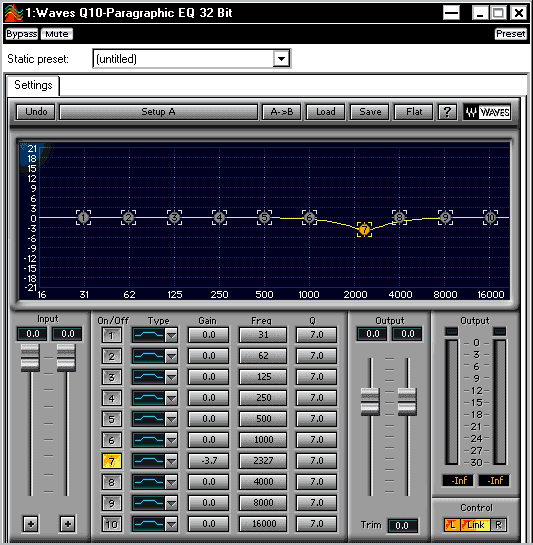Click the right input plus button
Screen dimensions: 533x545
pos(67,523)
